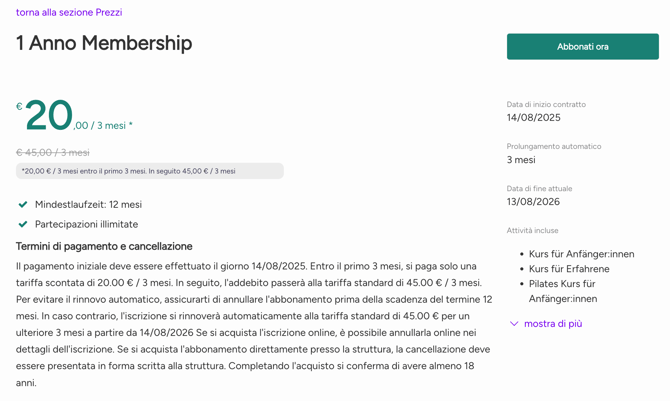
Task: Click the contract start date 14/08/2025
Action: pyautogui.click(x=533, y=118)
